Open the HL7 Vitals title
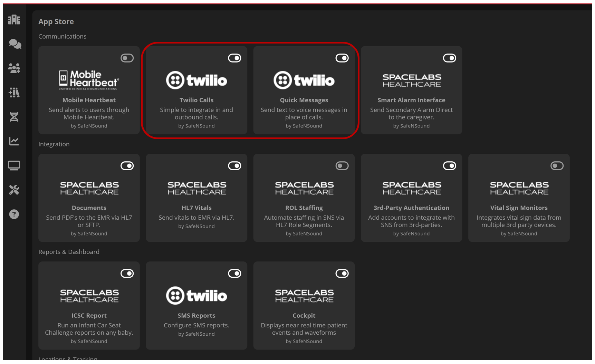 pyautogui.click(x=196, y=208)
